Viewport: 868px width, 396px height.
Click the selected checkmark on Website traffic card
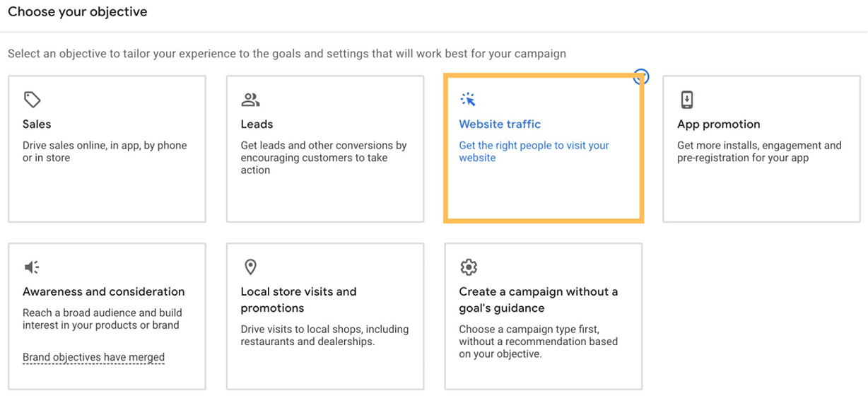click(640, 77)
